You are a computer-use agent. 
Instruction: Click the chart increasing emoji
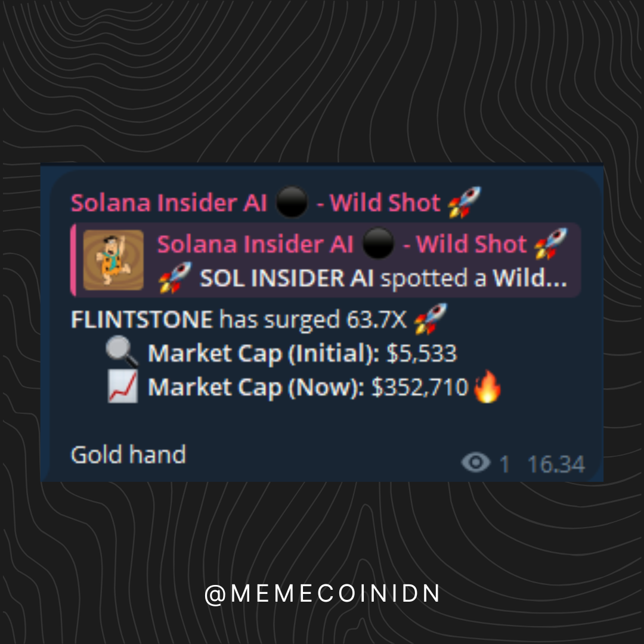[122, 386]
